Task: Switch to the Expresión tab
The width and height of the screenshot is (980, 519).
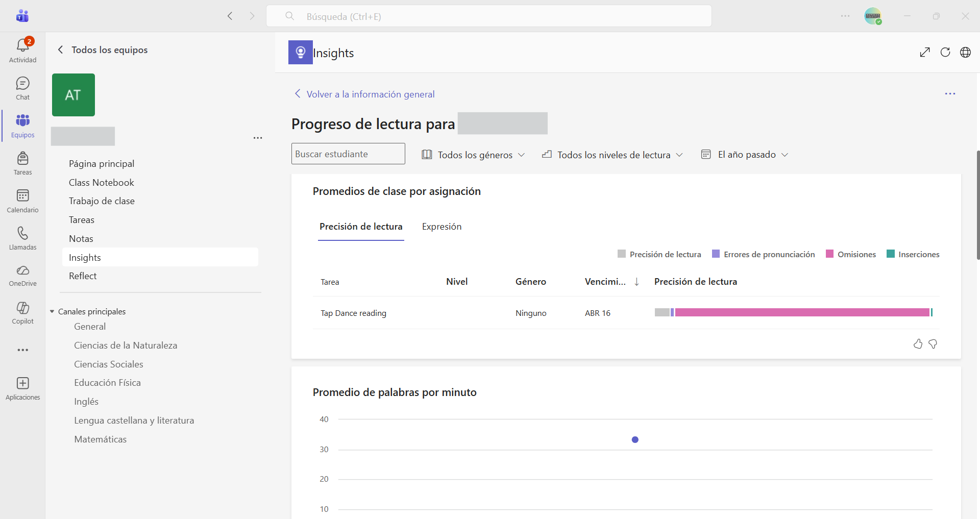Action: point(442,227)
